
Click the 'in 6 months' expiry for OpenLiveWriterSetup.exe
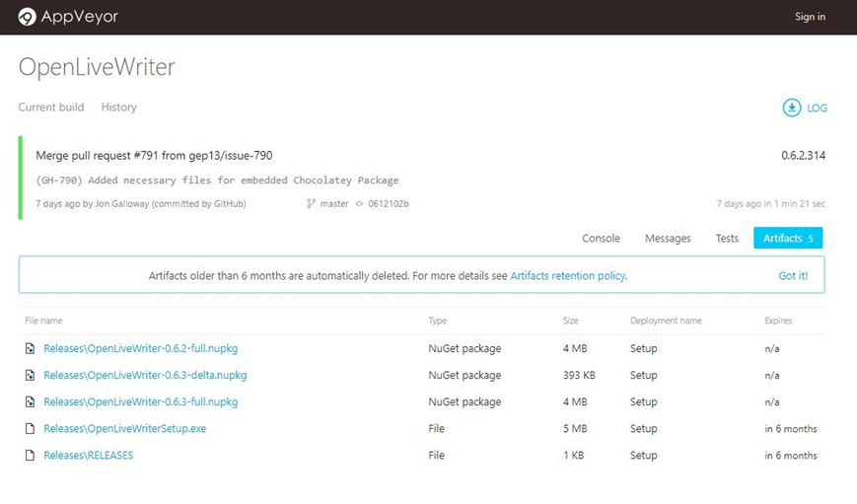[x=790, y=429]
